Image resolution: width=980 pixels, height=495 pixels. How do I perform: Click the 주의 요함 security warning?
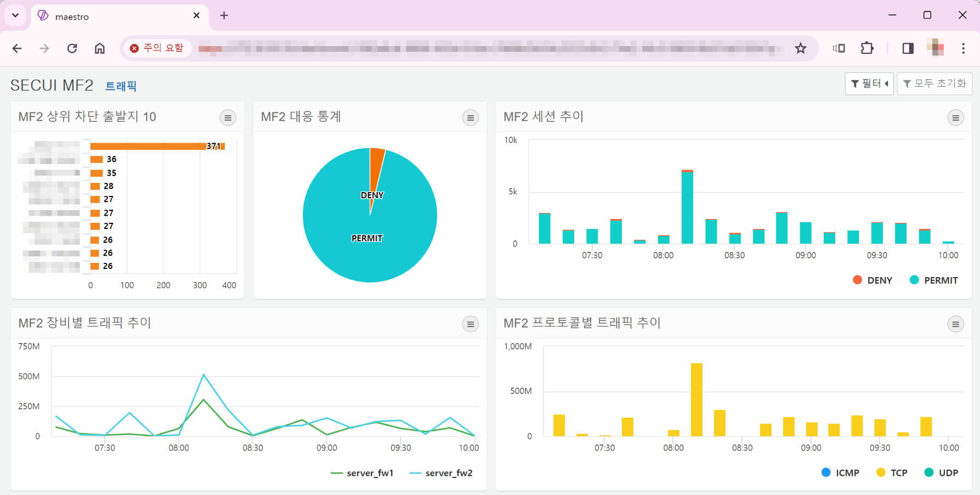point(157,48)
